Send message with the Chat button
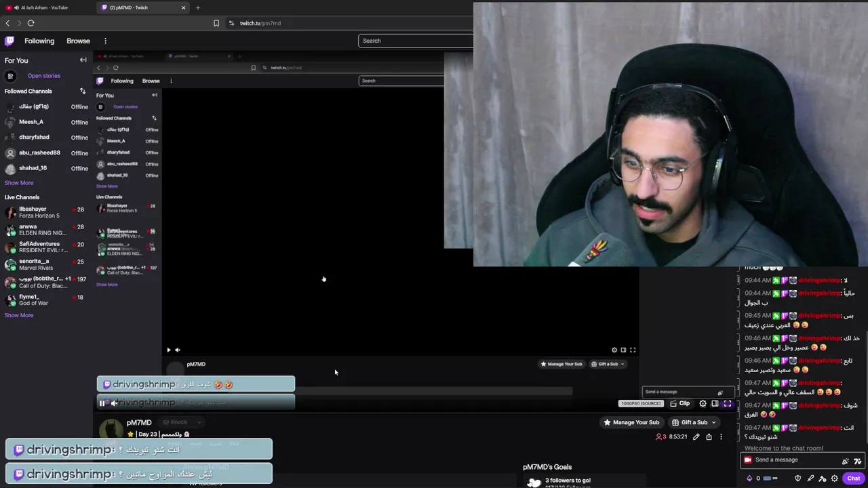Screen dimensions: 868x488 (853, 479)
